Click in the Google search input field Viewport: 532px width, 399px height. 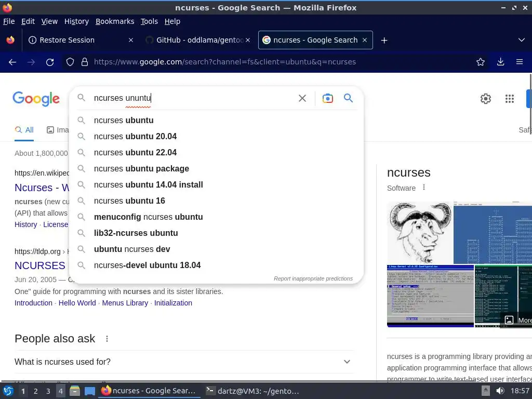point(193,98)
